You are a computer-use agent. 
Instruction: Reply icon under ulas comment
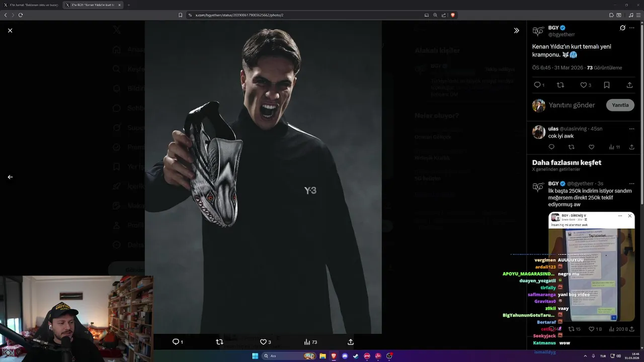[551, 147]
